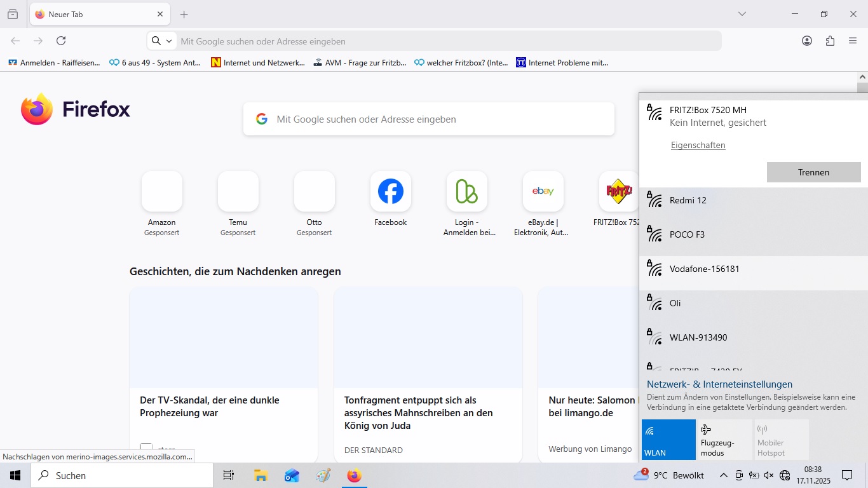
Task: Open bookmark AVM - Frage zur Fritzbox
Action: pyautogui.click(x=360, y=62)
